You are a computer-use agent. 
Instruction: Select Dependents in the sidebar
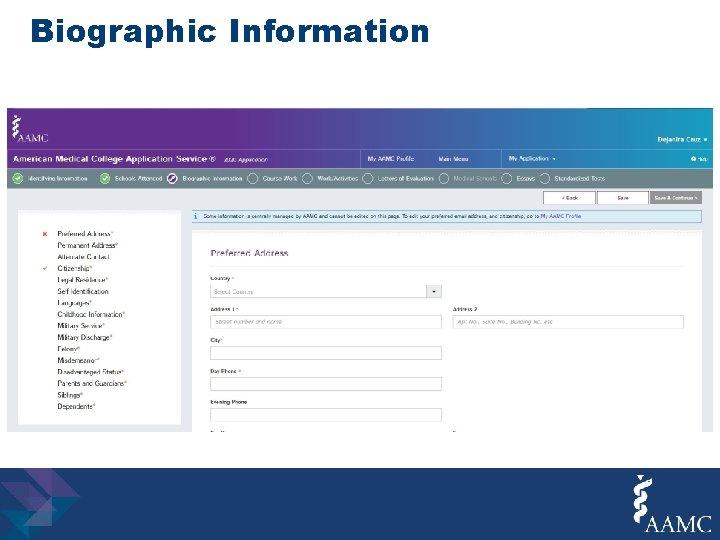pos(76,406)
